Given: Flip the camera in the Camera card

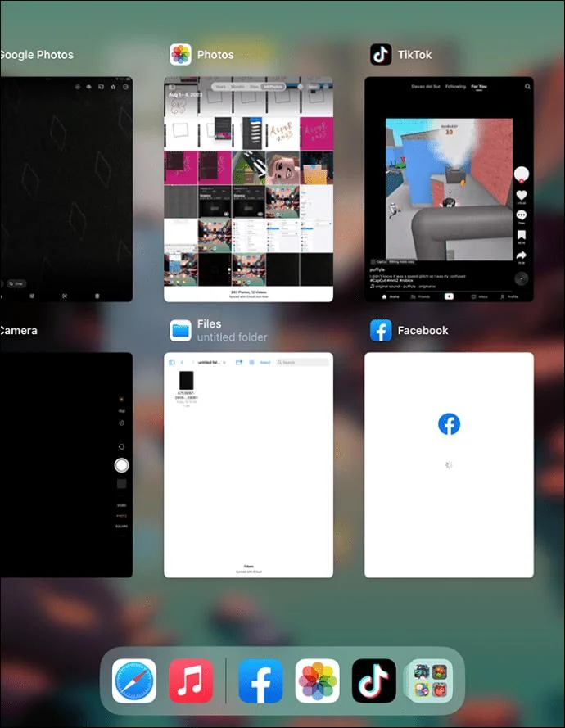Looking at the screenshot, I should click(x=122, y=446).
